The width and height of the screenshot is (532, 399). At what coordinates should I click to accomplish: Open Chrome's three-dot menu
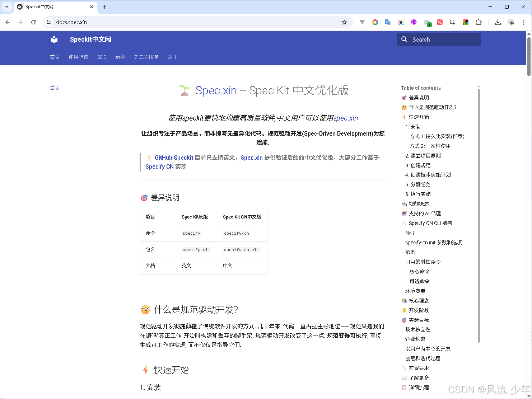[x=524, y=22]
